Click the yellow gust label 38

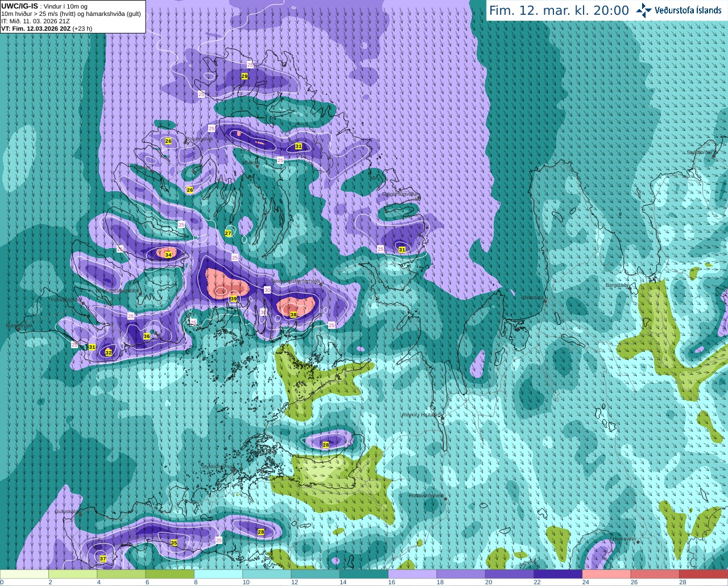point(293,315)
